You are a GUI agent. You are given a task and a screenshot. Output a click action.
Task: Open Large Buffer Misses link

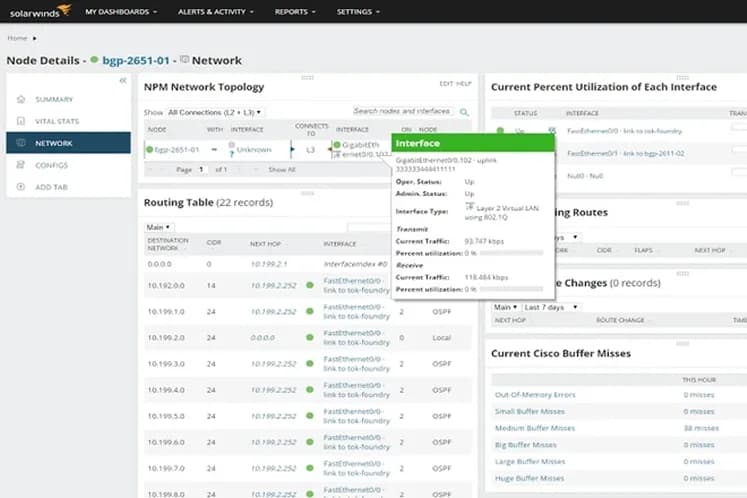tap(530, 461)
